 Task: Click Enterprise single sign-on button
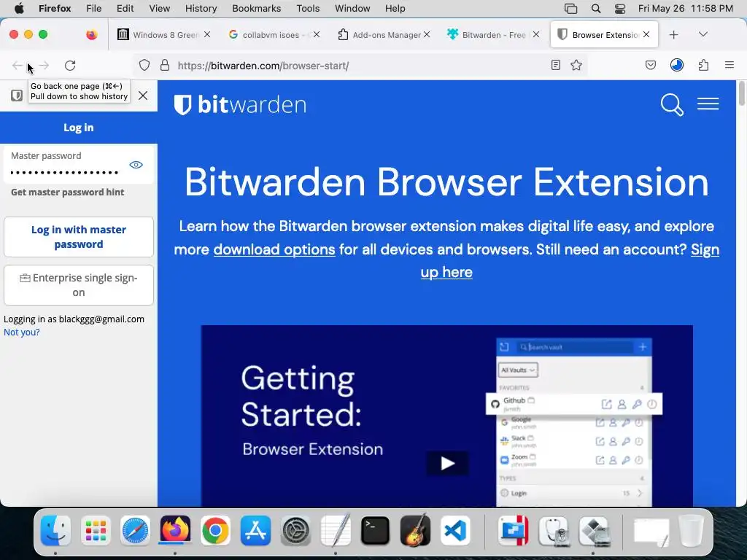[79, 285]
